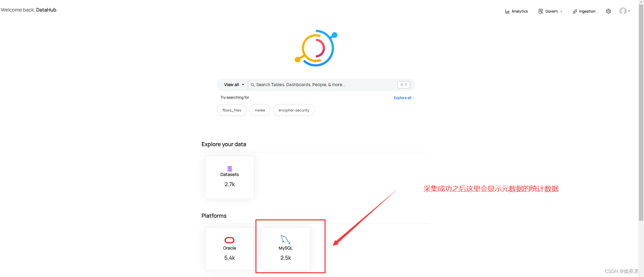Click the DataHub logo

pos(316,48)
